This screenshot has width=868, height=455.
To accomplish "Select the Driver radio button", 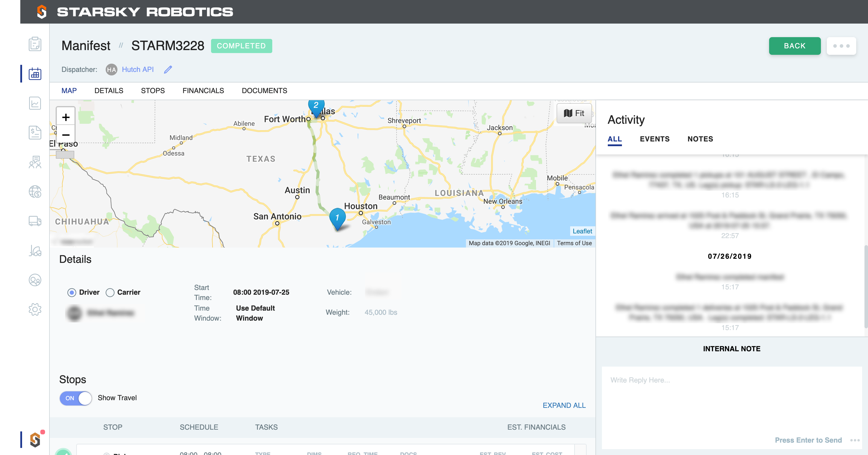I will [x=72, y=292].
